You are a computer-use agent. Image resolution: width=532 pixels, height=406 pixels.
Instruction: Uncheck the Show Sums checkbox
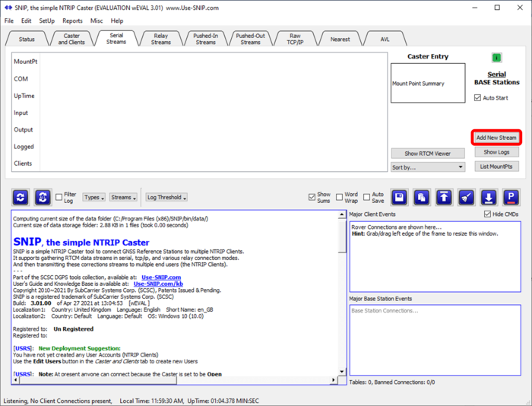pos(312,197)
